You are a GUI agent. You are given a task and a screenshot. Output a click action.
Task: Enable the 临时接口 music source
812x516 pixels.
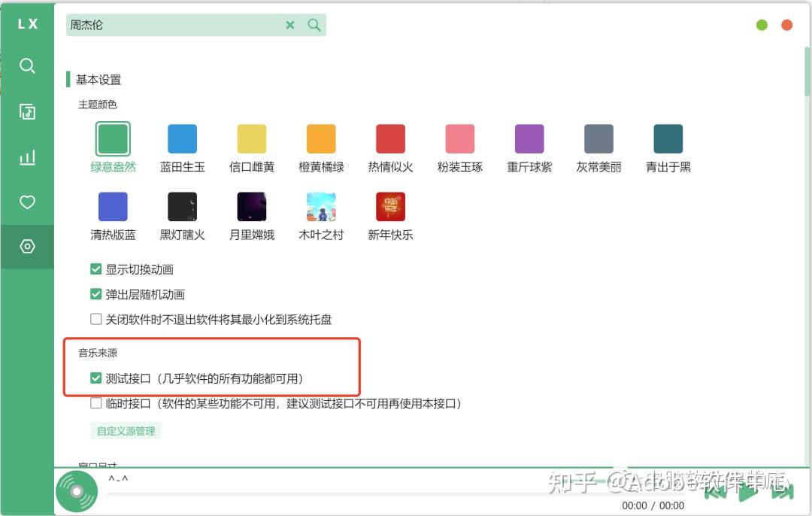96,402
